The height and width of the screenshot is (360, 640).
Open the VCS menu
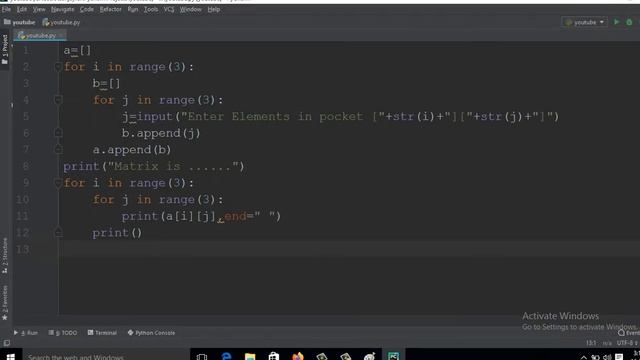pos(169,9)
